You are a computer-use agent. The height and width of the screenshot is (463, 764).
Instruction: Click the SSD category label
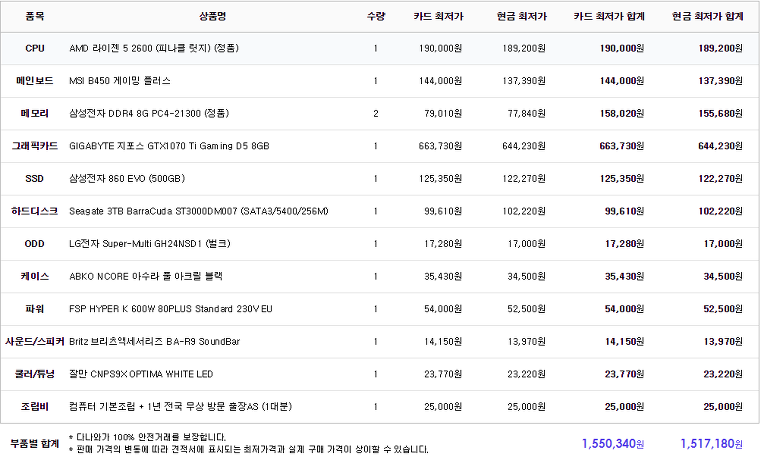click(35, 179)
